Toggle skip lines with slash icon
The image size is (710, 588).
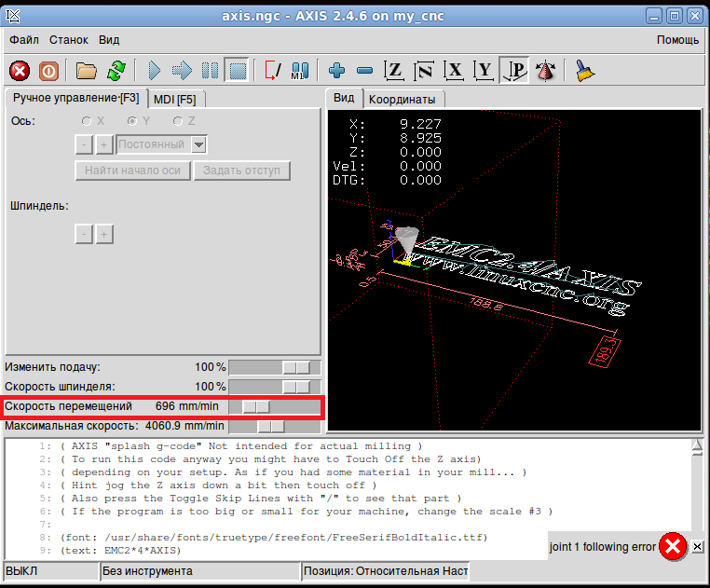(273, 71)
